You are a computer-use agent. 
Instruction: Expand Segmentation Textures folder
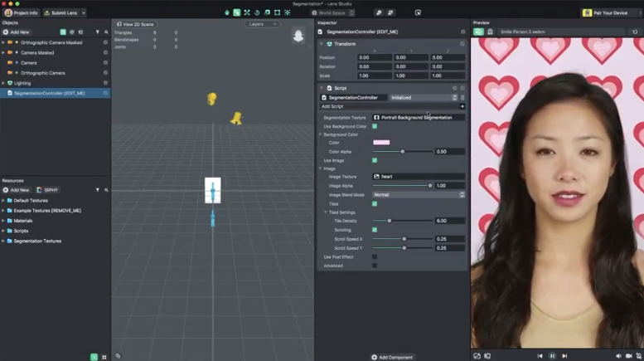(x=3, y=241)
